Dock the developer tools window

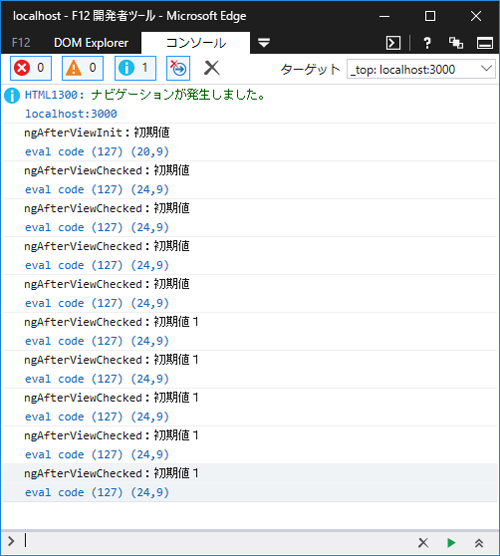485,43
